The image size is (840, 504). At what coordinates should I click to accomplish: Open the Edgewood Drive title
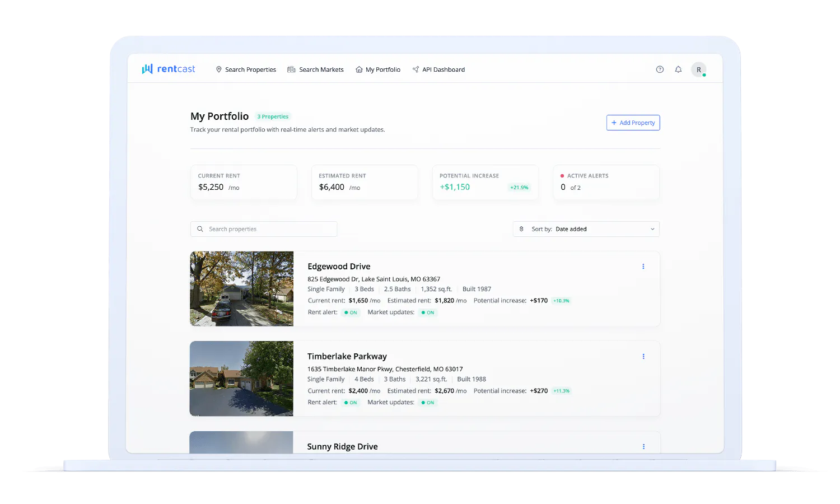339,267
